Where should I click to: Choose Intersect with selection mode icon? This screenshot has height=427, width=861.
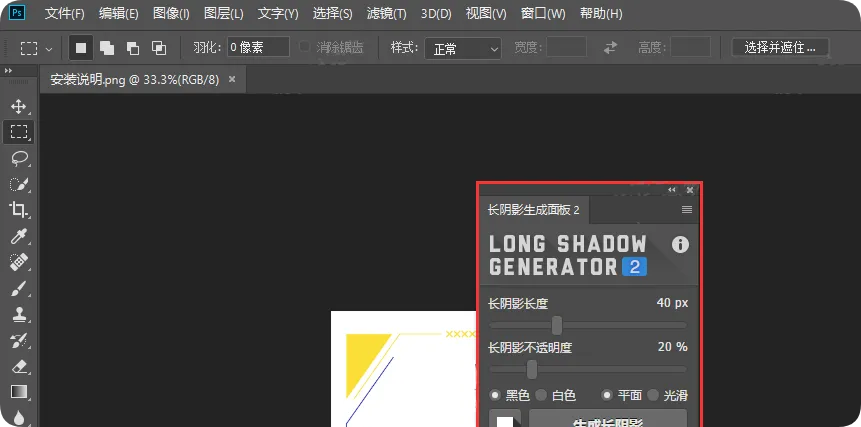point(159,48)
